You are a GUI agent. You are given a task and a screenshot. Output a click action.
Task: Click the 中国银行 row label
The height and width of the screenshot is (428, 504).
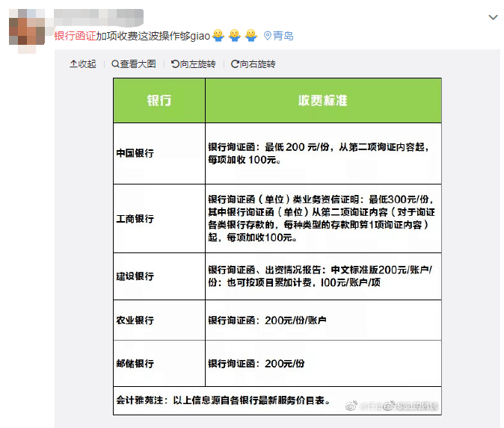[x=135, y=153]
